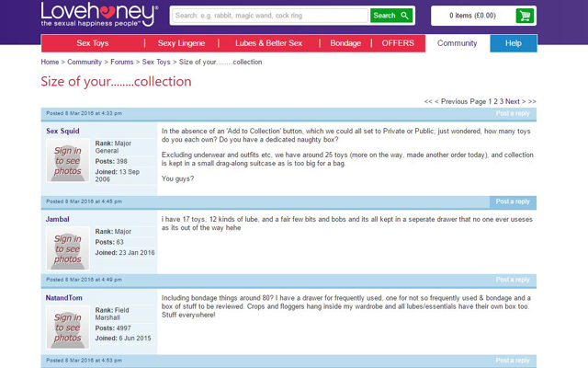
Task: Go to page 3 of thread
Action: (502, 101)
